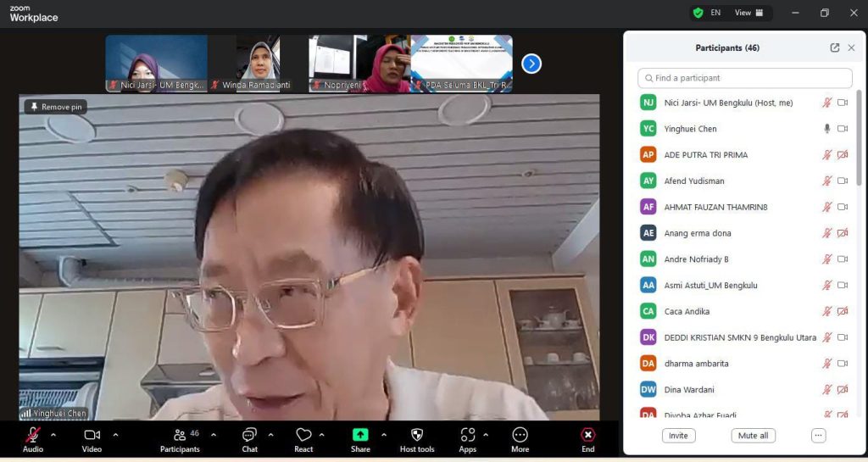
Task: Select Asmi Astuti_UM Bengkulu in participant list
Action: coord(710,286)
